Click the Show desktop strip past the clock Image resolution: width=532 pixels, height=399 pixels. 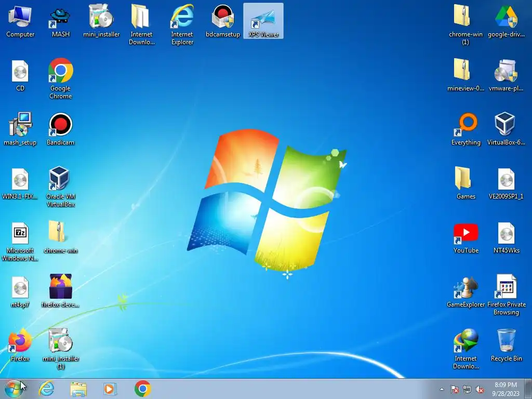pyautogui.click(x=528, y=389)
